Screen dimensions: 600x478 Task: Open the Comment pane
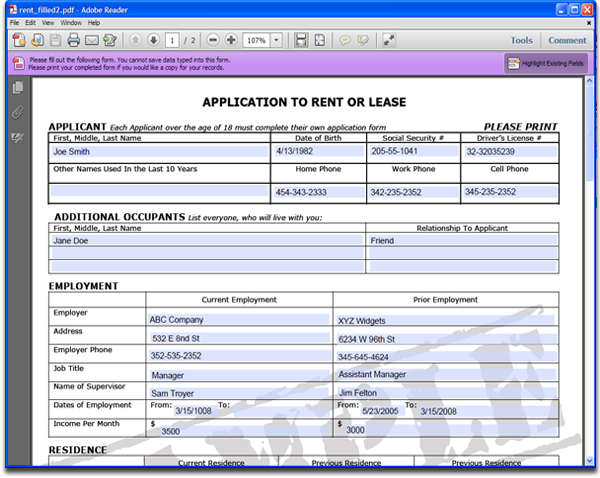pos(567,40)
